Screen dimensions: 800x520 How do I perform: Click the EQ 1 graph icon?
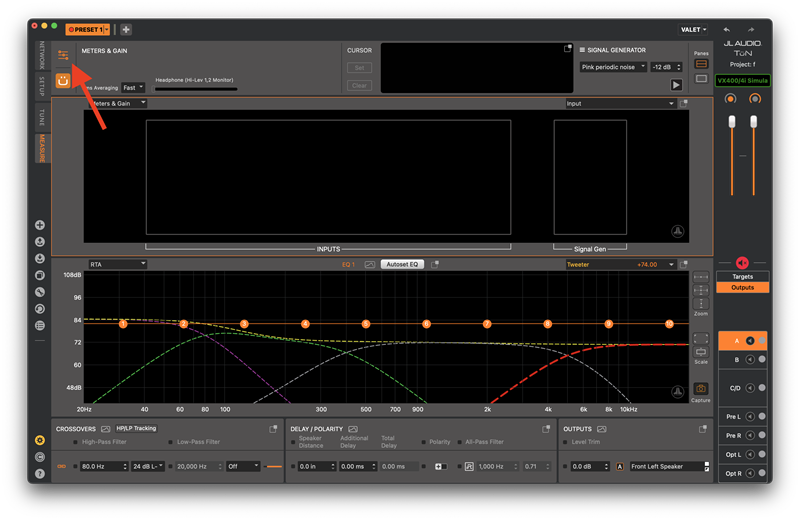[370, 264]
